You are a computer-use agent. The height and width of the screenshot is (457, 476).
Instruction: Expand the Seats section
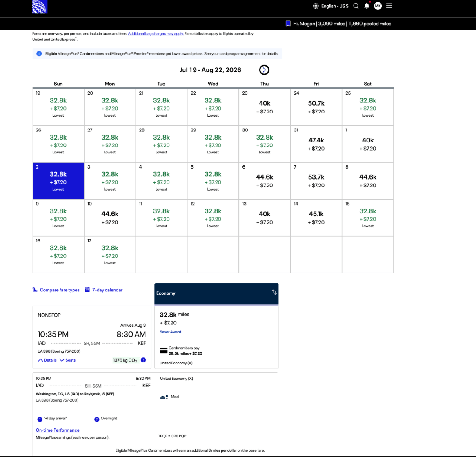coord(67,360)
